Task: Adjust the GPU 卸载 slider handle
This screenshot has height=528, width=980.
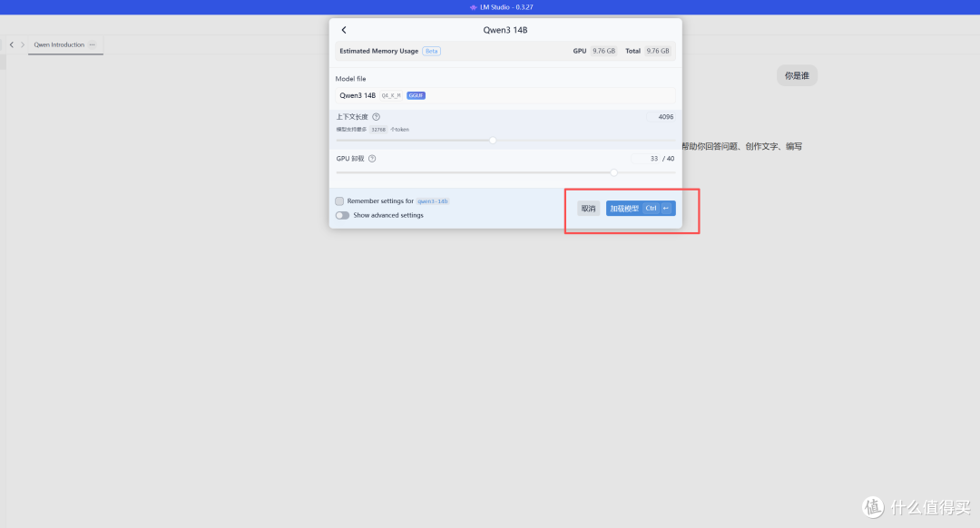Action: point(613,172)
